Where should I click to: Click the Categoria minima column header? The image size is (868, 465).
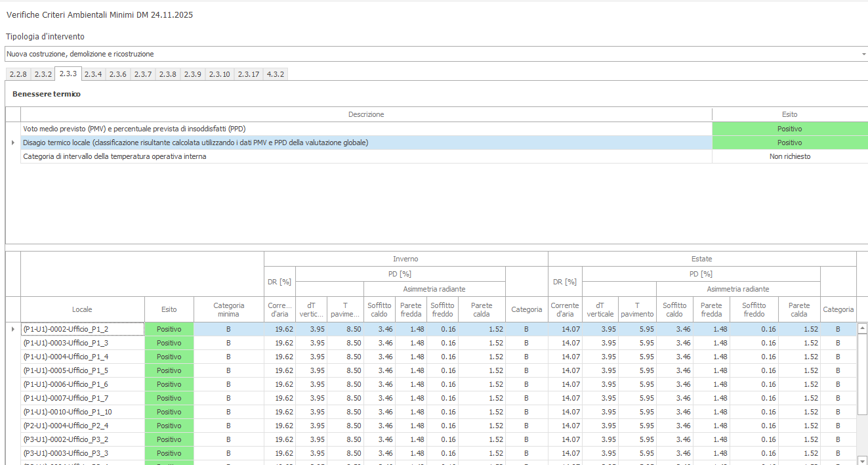click(x=228, y=309)
